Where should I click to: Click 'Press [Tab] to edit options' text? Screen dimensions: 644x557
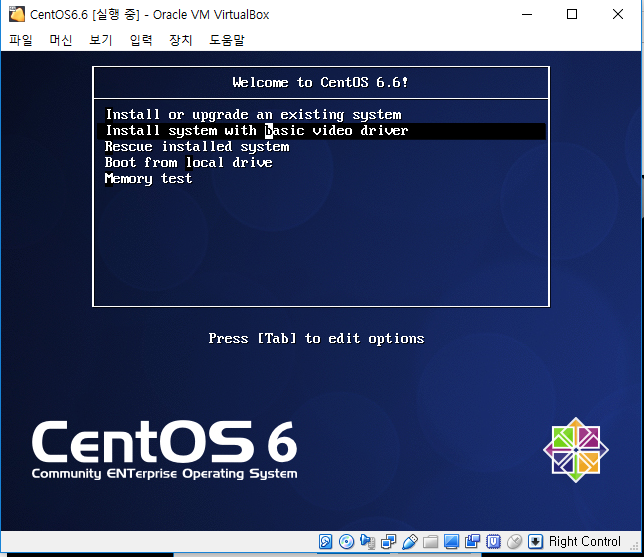point(316,338)
